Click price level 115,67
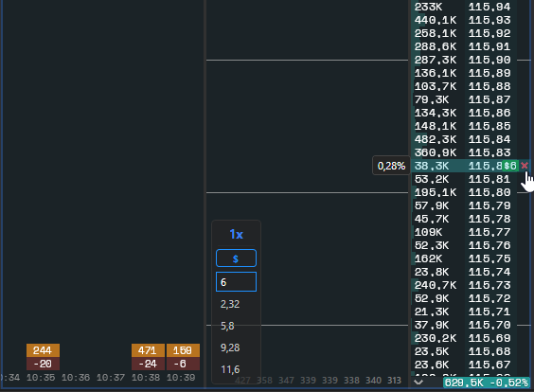Screen dimensions: 534x392 tap(489, 365)
